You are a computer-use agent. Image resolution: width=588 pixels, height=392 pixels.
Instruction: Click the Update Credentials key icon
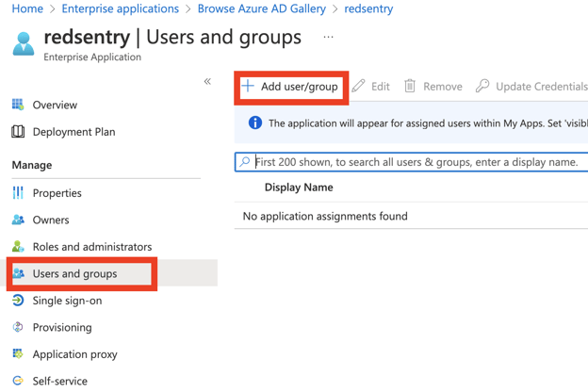tap(482, 86)
